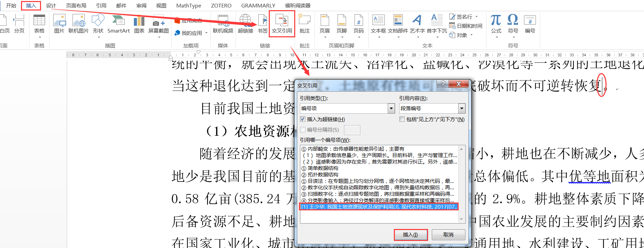Switch to the 引用 References tab
Image resolution: width=644 pixels, height=248 pixels.
(x=101, y=5)
